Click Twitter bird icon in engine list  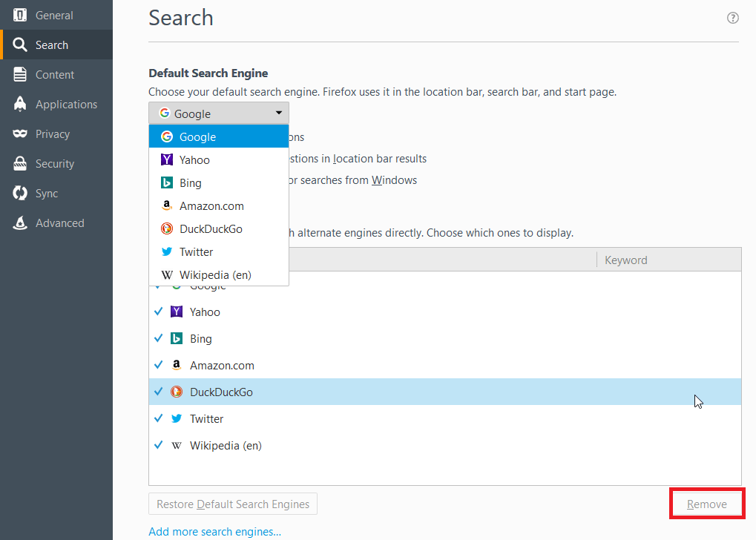(177, 418)
